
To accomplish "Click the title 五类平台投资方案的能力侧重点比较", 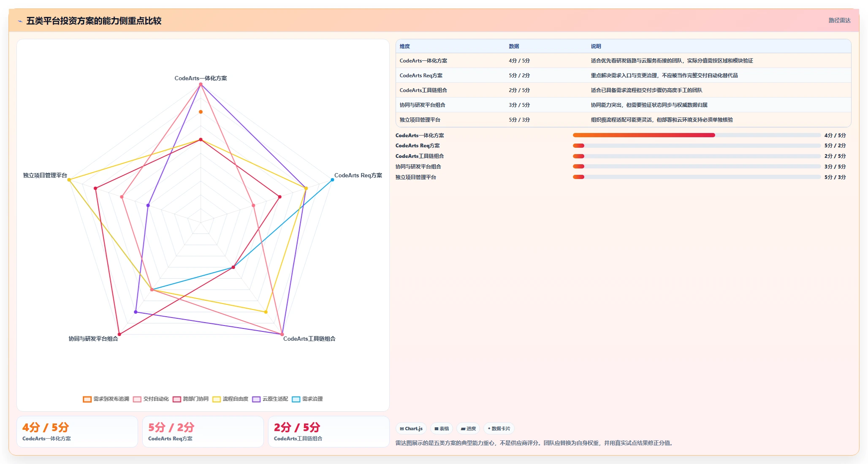I will [94, 21].
